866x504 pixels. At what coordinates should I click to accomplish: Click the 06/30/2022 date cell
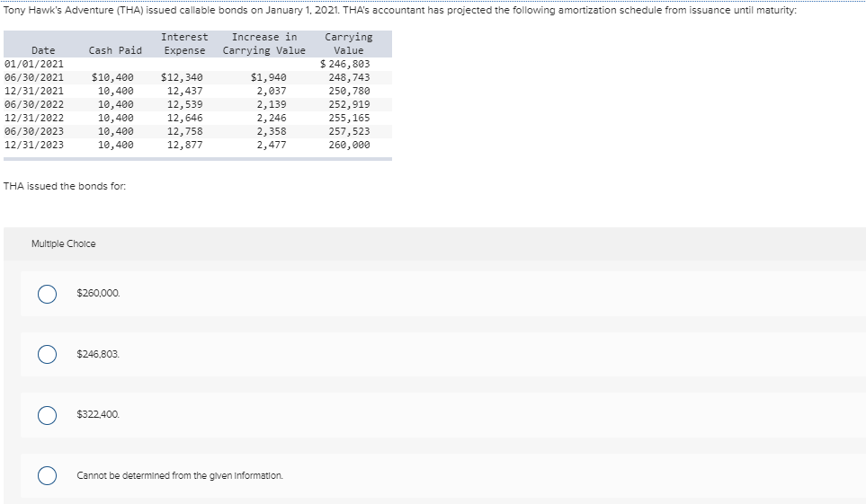33,104
